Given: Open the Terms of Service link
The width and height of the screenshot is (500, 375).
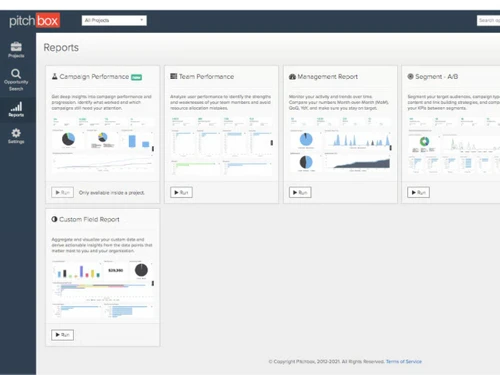Looking at the screenshot, I should click(404, 361).
